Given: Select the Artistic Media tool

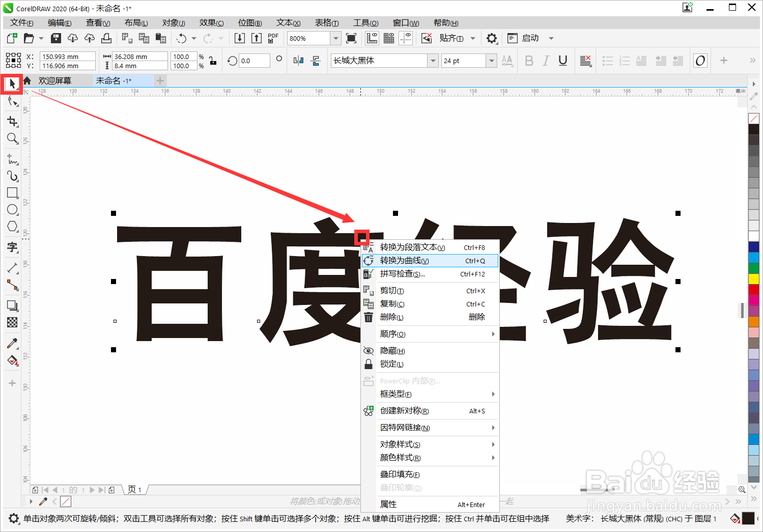Looking at the screenshot, I should click(x=12, y=176).
